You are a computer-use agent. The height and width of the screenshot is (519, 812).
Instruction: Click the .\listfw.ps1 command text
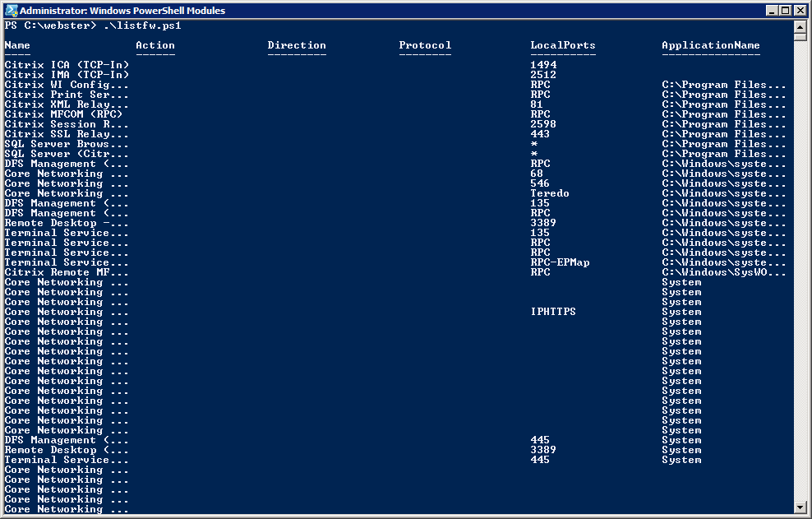click(x=142, y=25)
